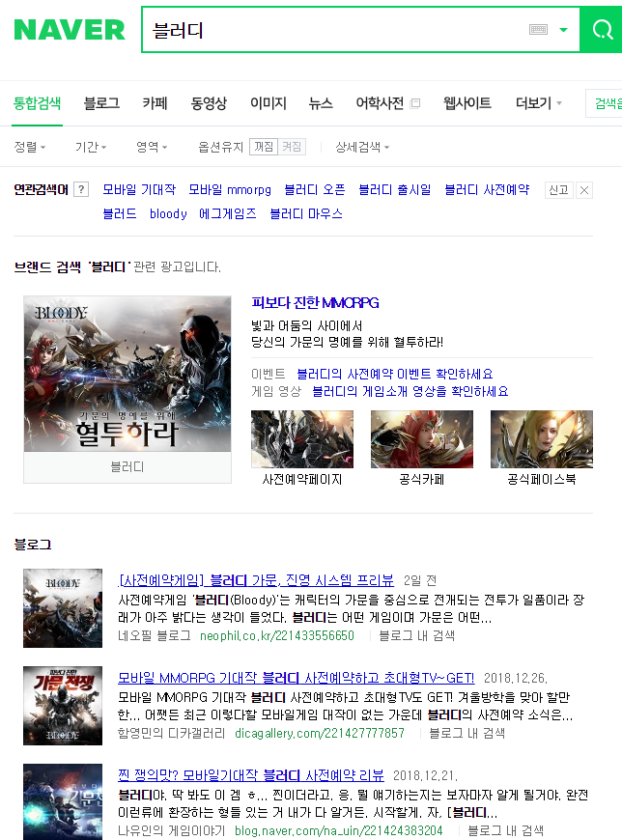The height and width of the screenshot is (840, 622).
Task: Click the green search magnifier button
Action: [x=602, y=30]
